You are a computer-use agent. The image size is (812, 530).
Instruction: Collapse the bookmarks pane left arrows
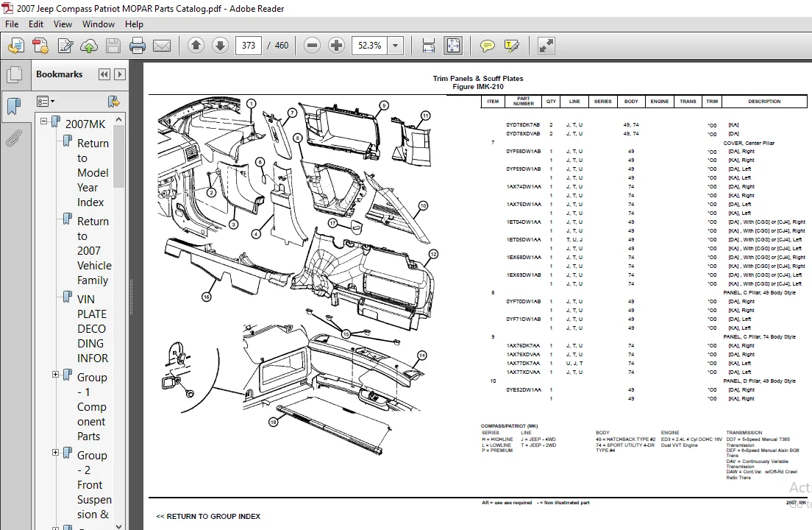(x=104, y=74)
